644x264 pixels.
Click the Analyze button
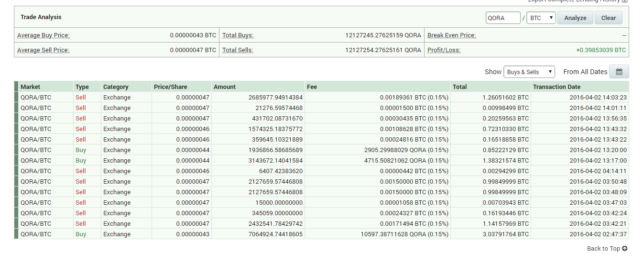[x=575, y=18]
